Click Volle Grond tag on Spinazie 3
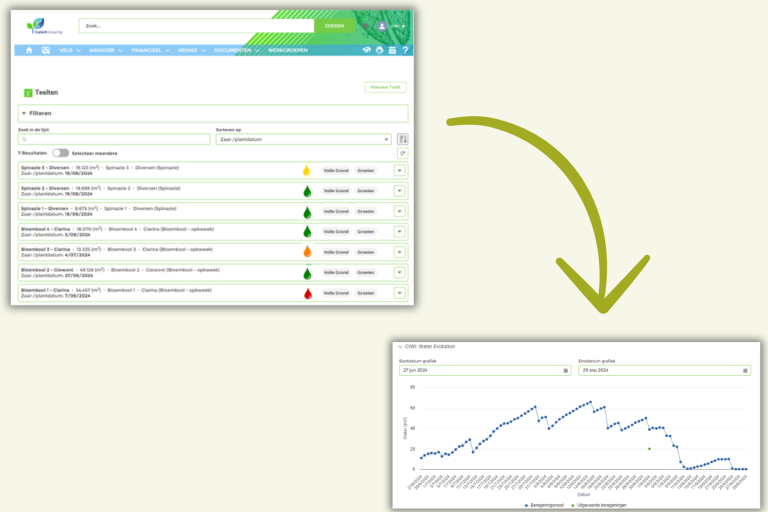Screen dimensions: 768x512 click(336, 171)
